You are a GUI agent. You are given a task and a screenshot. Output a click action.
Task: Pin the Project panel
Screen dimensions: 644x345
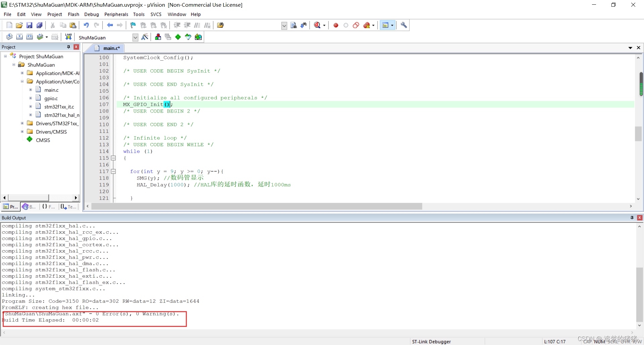pyautogui.click(x=68, y=47)
